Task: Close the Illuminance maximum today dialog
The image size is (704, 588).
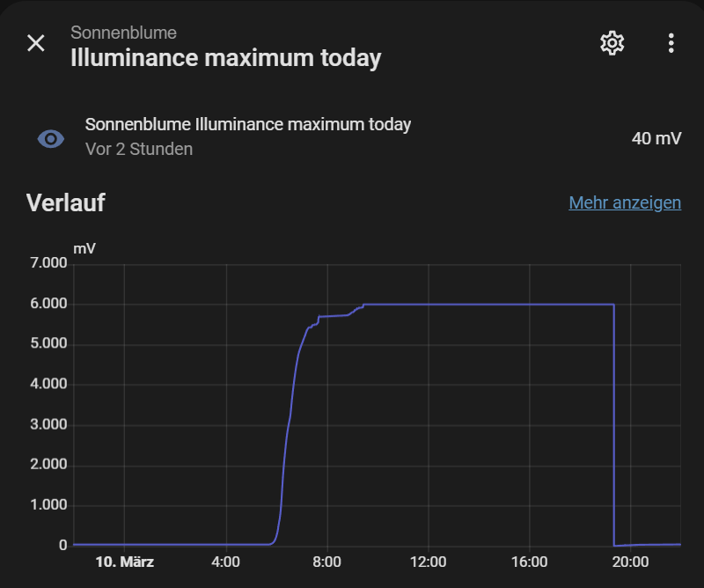Action: (35, 43)
